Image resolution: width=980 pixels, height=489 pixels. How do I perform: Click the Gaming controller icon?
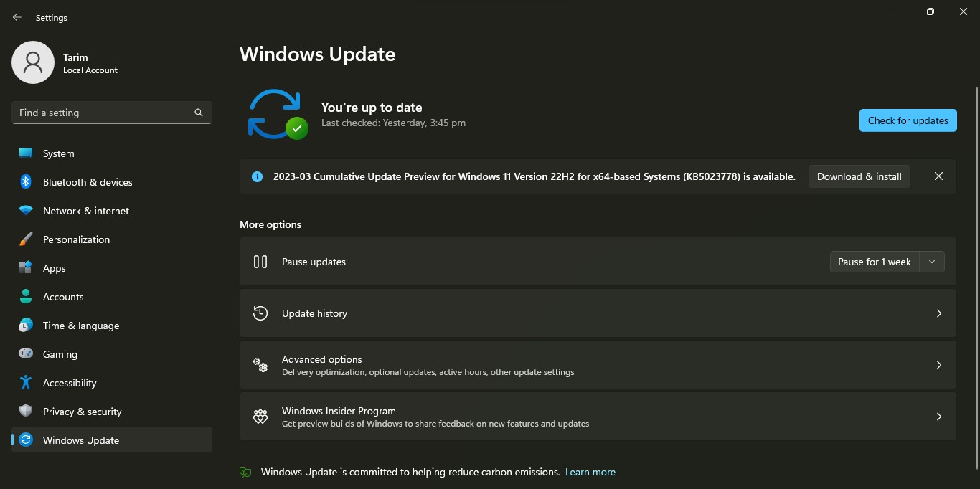click(x=26, y=354)
